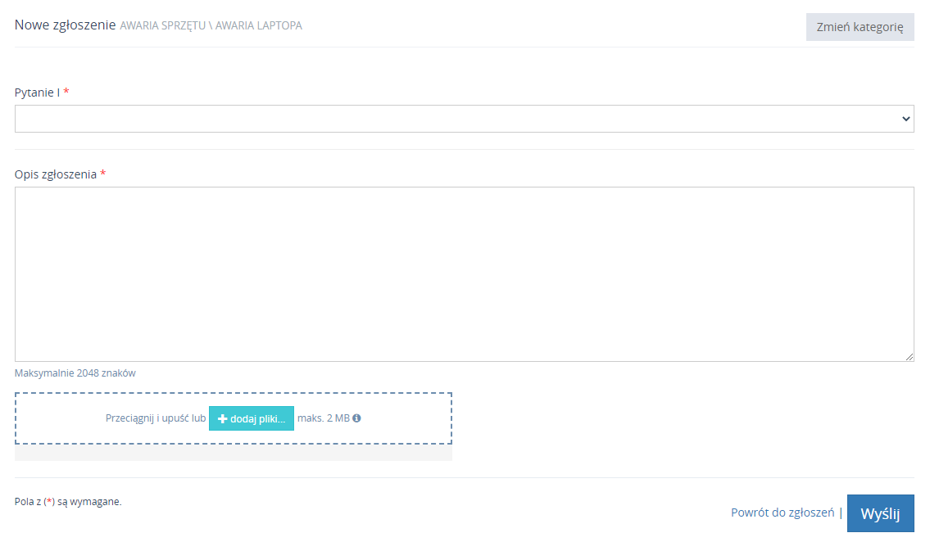Click the Opis zgłoszenia field label
930x560 pixels.
tap(56, 174)
